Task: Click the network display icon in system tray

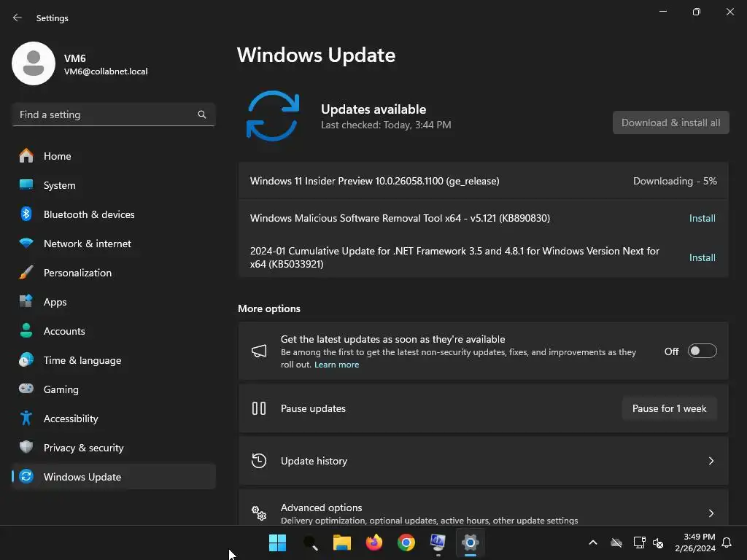Action: tap(639, 542)
